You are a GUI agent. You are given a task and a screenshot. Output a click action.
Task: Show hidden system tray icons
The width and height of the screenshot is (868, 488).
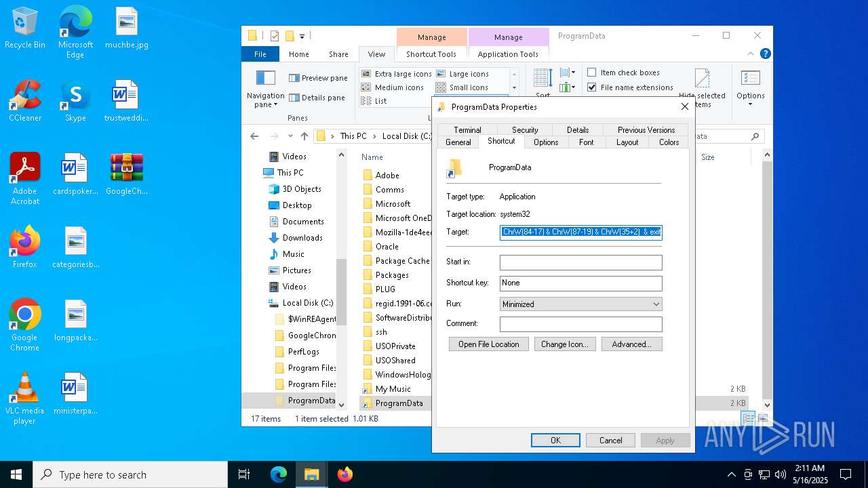pos(731,474)
